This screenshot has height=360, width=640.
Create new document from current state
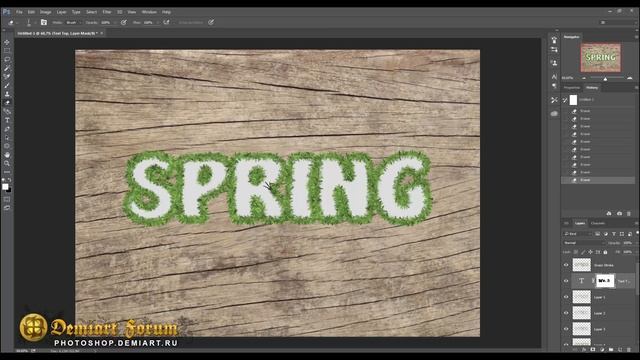609,213
